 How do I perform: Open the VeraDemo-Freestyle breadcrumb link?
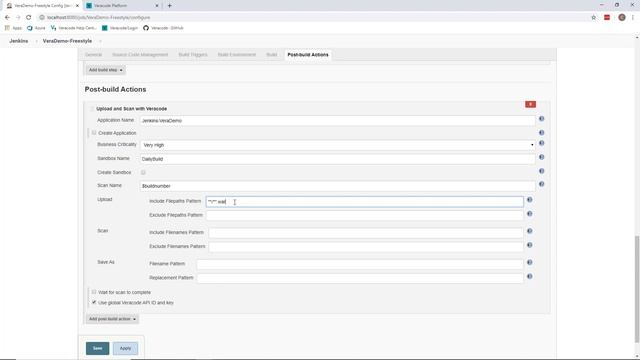tap(67, 41)
